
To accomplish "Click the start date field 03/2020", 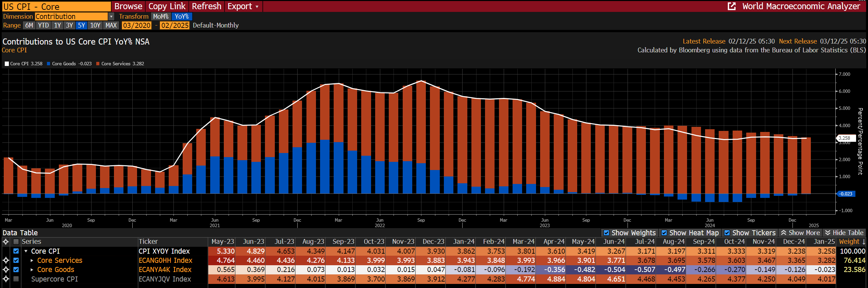I will click(136, 25).
